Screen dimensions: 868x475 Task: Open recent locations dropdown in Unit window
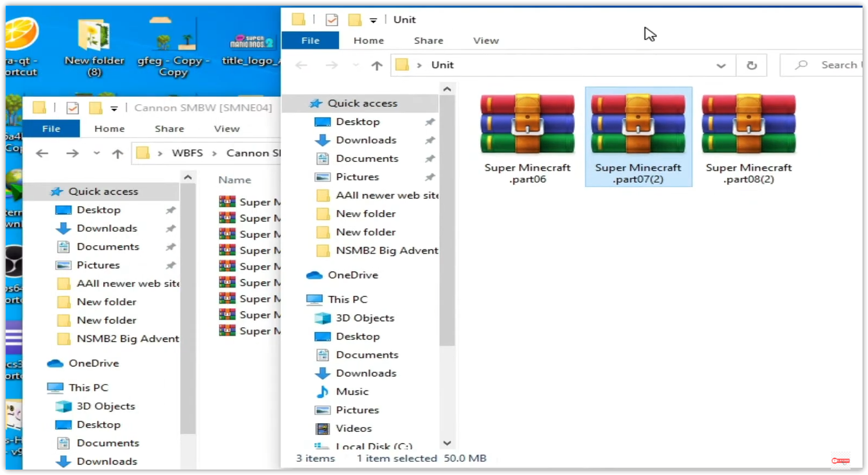tap(356, 65)
